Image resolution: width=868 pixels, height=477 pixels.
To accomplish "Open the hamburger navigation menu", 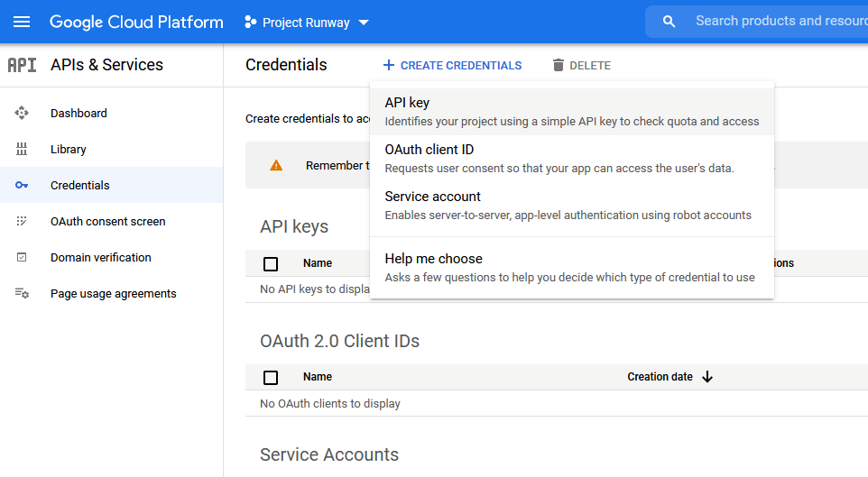I will coord(22,22).
